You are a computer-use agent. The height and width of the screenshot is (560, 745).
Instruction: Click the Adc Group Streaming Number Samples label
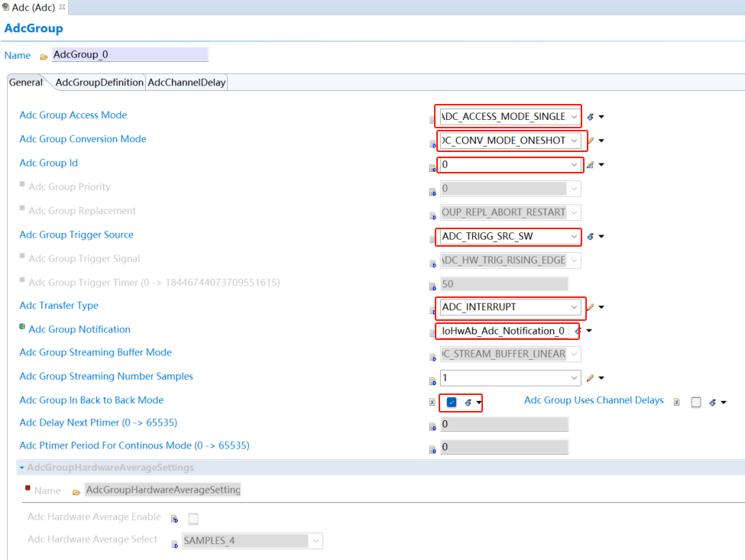[x=106, y=376]
